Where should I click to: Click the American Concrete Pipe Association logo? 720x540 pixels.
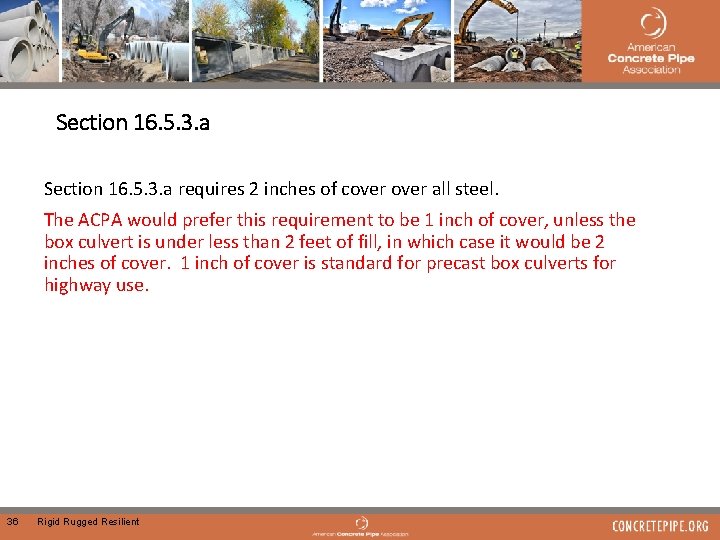651,42
